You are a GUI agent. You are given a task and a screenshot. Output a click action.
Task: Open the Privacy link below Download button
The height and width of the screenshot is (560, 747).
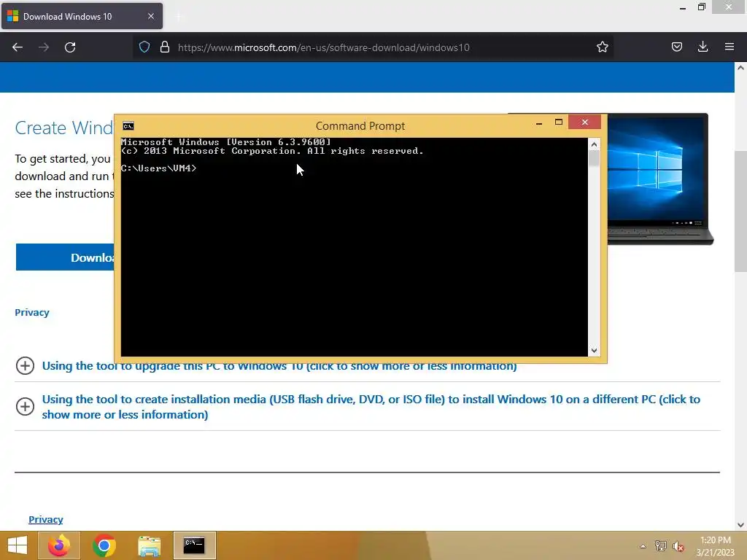(x=32, y=312)
